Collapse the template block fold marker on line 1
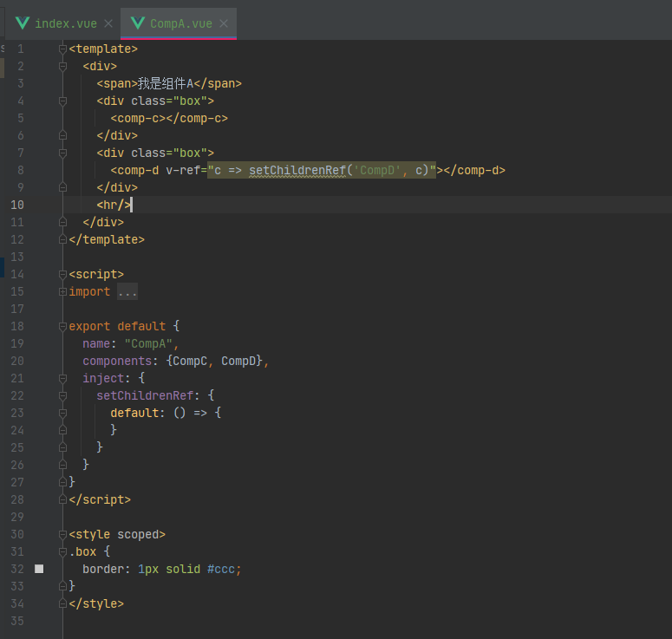 62,49
